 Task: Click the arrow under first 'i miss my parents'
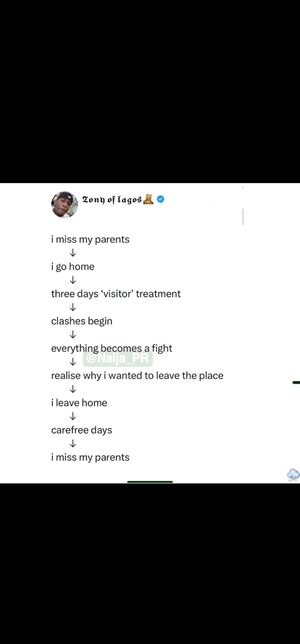click(x=73, y=253)
